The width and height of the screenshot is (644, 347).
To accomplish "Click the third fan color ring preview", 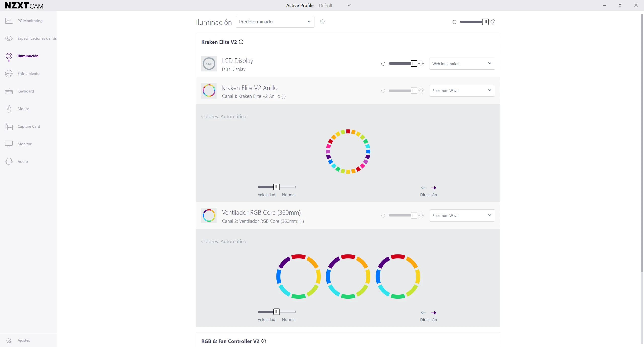I will tap(398, 277).
